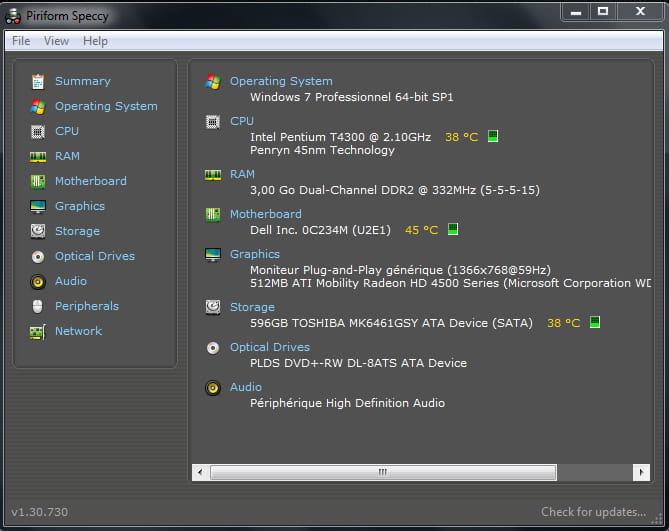Open the Help menu
The width and height of the screenshot is (669, 531).
[95, 41]
